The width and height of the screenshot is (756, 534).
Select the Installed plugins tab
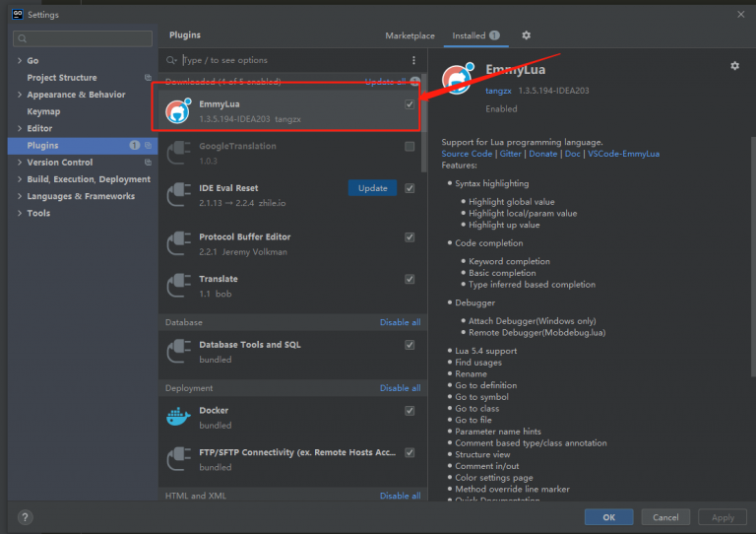[469, 35]
